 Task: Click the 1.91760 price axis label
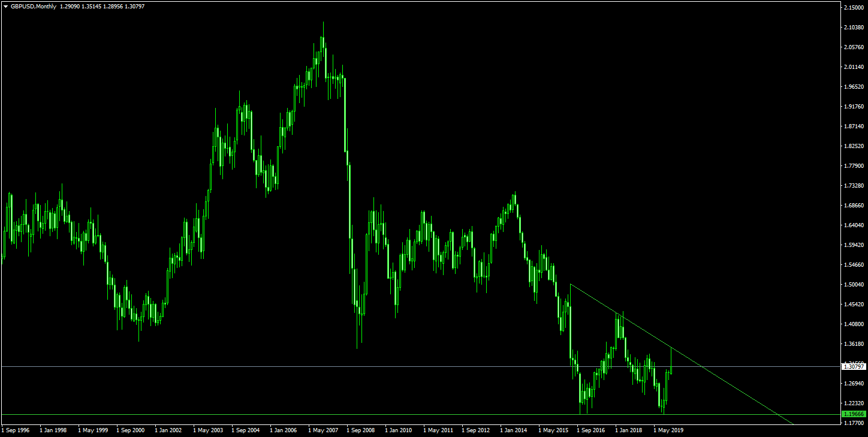[854, 107]
